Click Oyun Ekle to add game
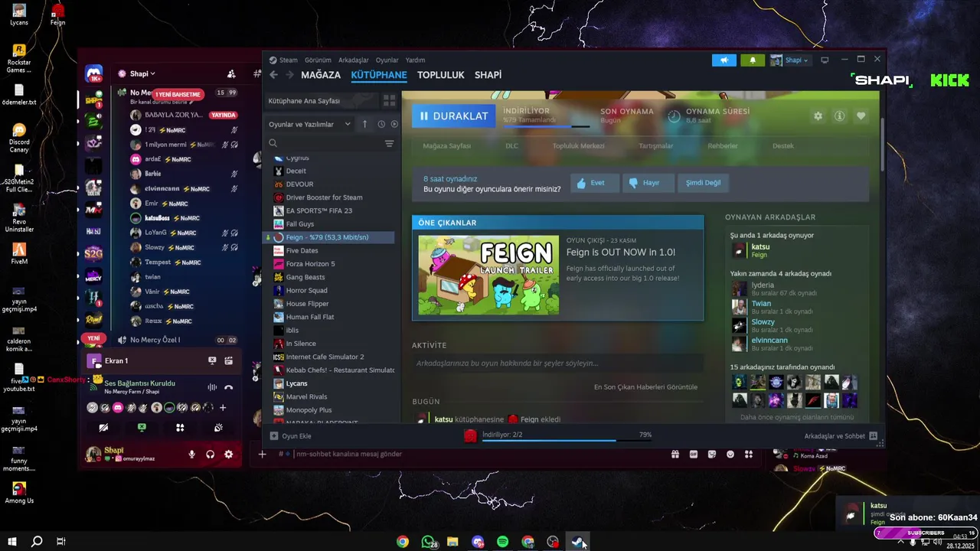Image resolution: width=980 pixels, height=551 pixels. [290, 435]
